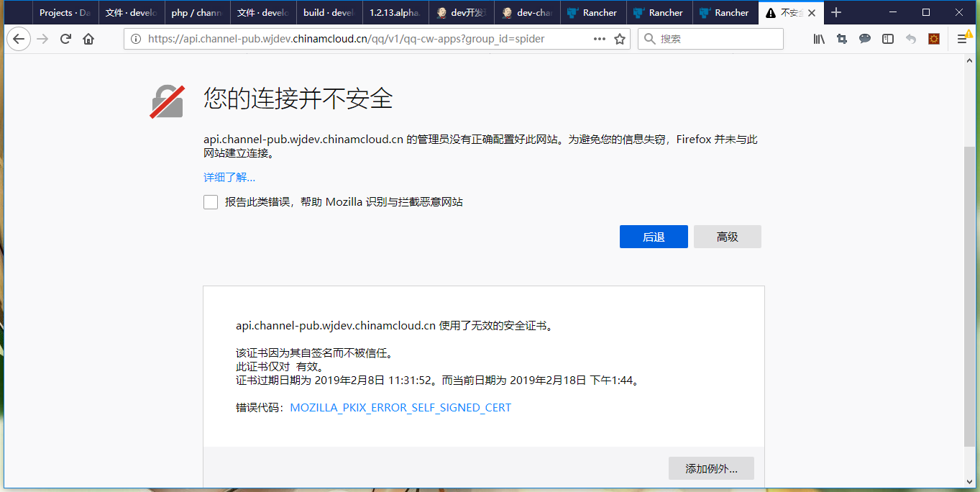Click the 您的连接并不安全 heading
Viewport: 980px width, 492px height.
point(298,99)
